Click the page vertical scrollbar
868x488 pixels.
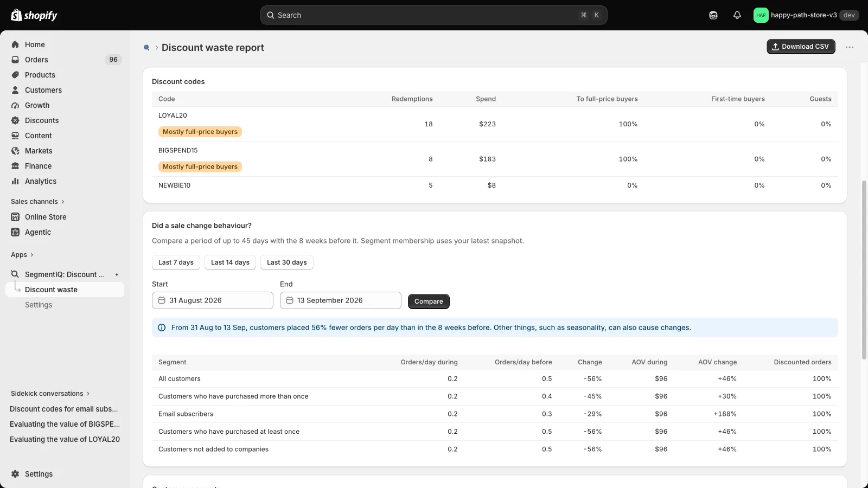(864, 270)
